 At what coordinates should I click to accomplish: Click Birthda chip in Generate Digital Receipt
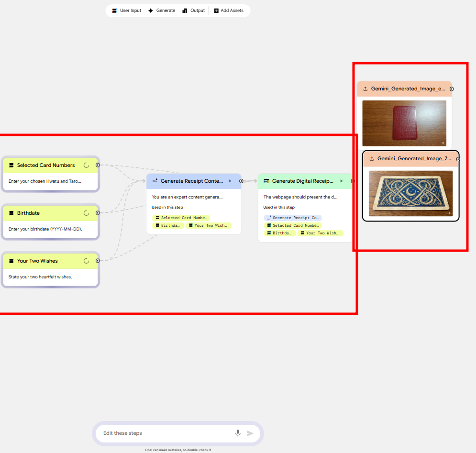tap(279, 233)
